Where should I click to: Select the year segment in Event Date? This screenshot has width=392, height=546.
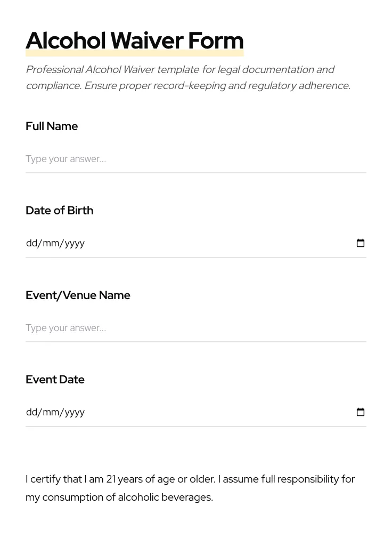[x=75, y=412]
